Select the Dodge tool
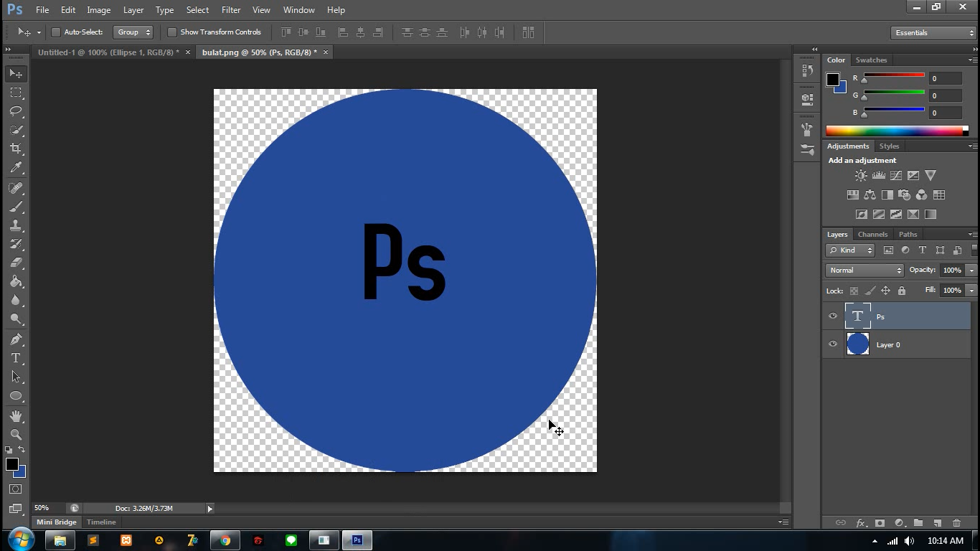 16,319
